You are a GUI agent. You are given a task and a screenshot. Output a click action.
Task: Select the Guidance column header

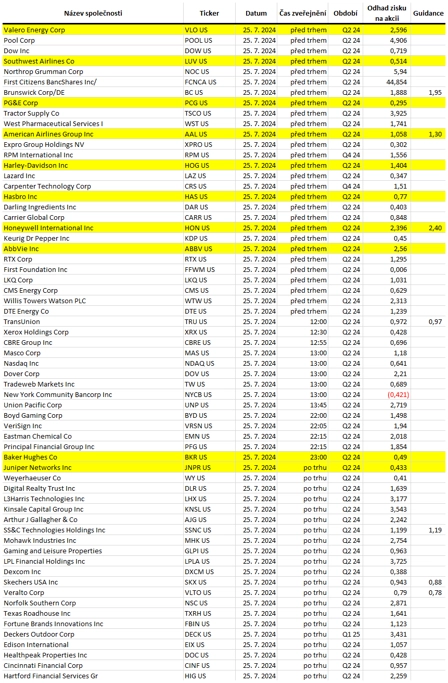pyautogui.click(x=428, y=13)
